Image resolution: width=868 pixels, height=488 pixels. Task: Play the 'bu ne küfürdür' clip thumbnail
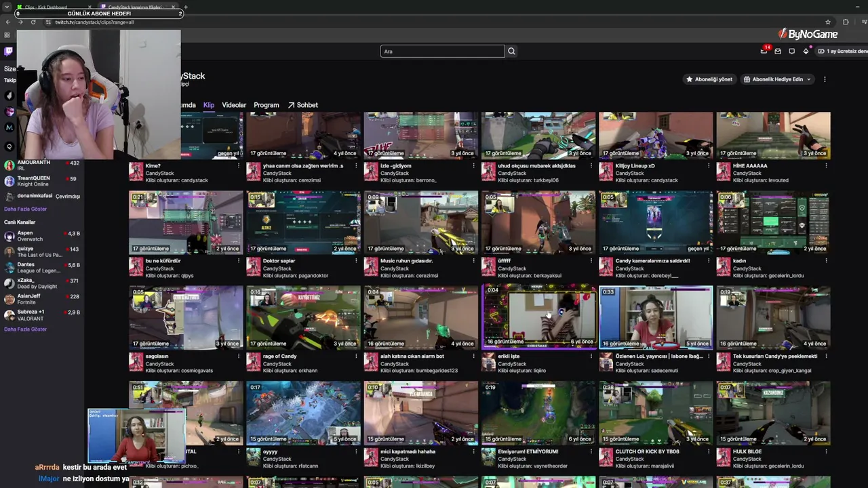point(186,222)
